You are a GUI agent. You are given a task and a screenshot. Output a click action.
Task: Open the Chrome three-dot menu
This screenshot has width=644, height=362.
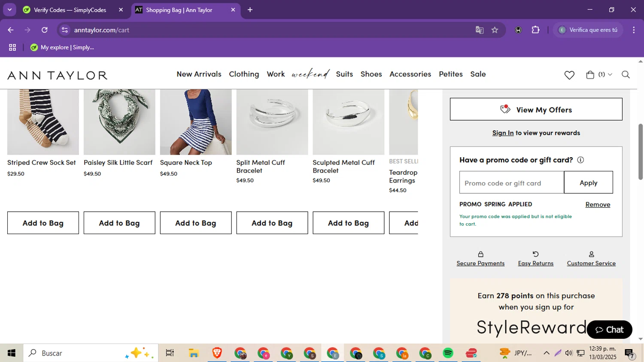tap(634, 30)
